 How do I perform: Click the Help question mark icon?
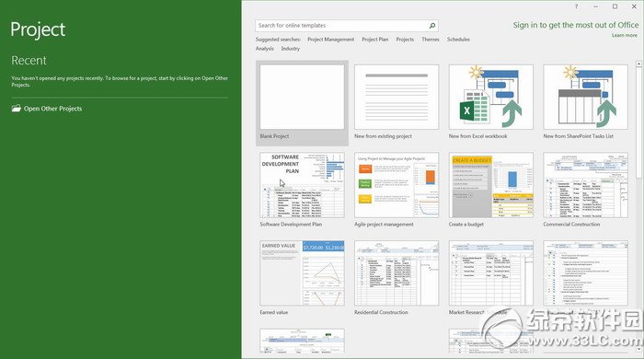pos(576,6)
